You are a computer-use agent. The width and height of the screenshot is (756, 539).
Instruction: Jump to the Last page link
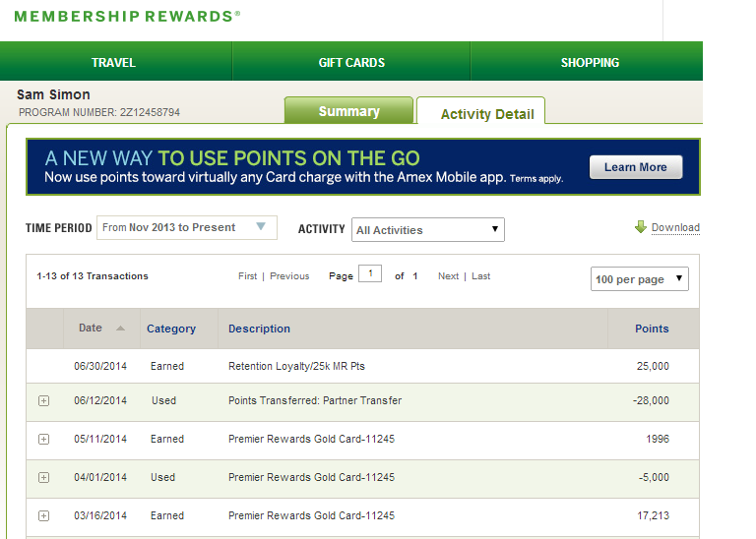click(x=481, y=276)
